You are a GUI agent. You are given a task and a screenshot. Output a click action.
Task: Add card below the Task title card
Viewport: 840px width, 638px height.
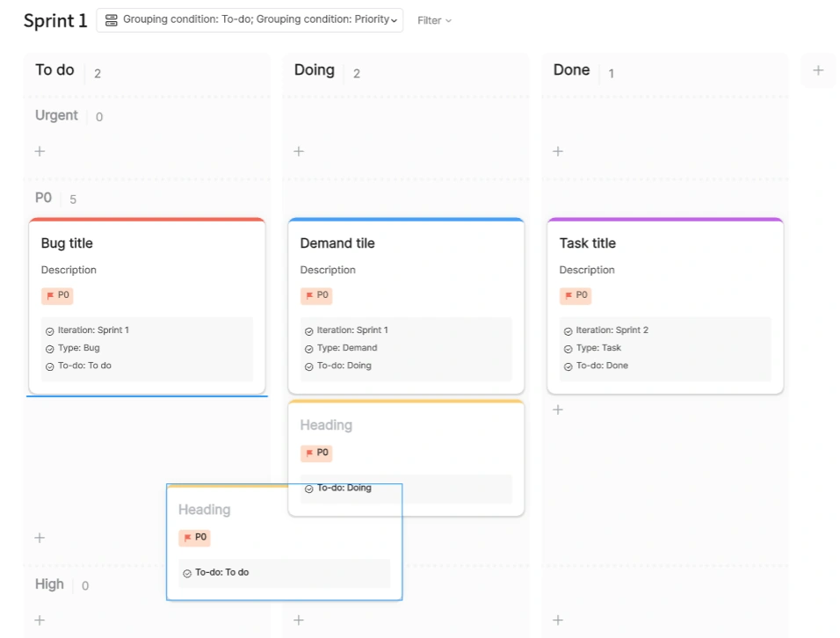click(558, 410)
